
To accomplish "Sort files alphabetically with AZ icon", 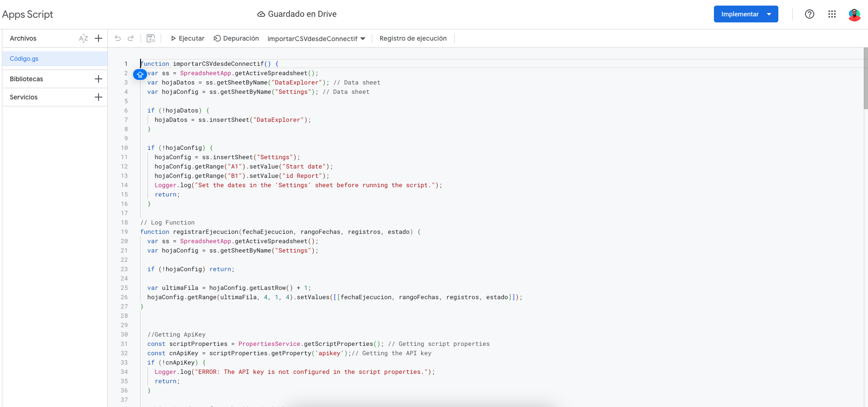I will (84, 38).
